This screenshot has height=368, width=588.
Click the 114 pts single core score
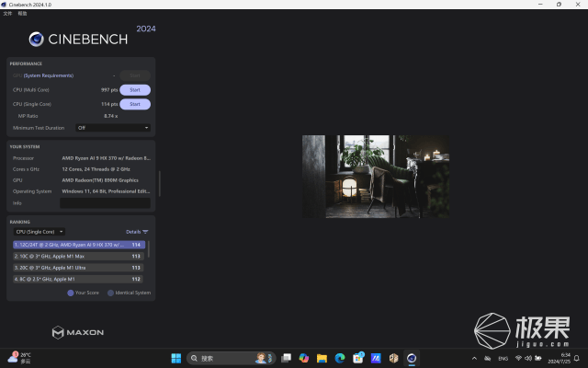click(109, 104)
